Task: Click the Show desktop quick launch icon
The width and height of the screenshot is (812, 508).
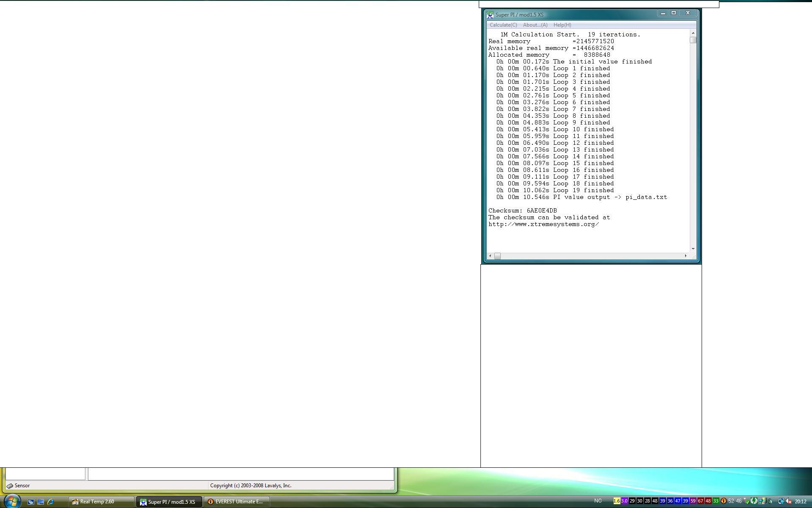Action: [x=41, y=502]
